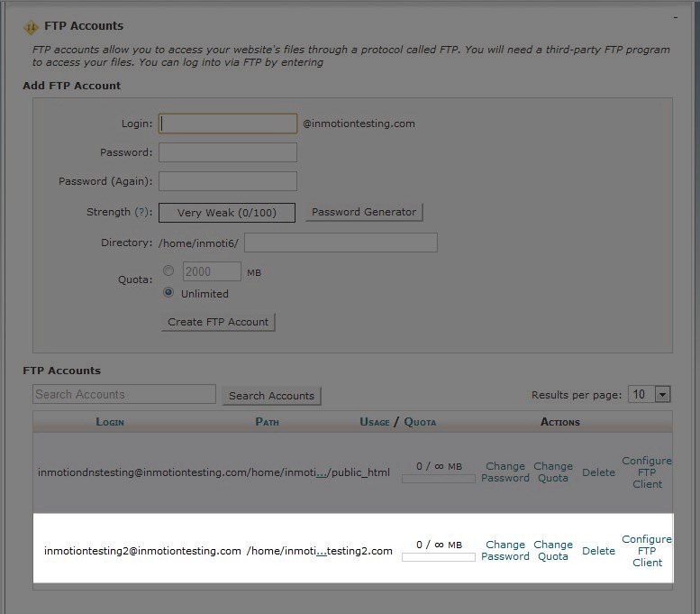
Task: Click the Search Accounts text box
Action: pos(124,395)
